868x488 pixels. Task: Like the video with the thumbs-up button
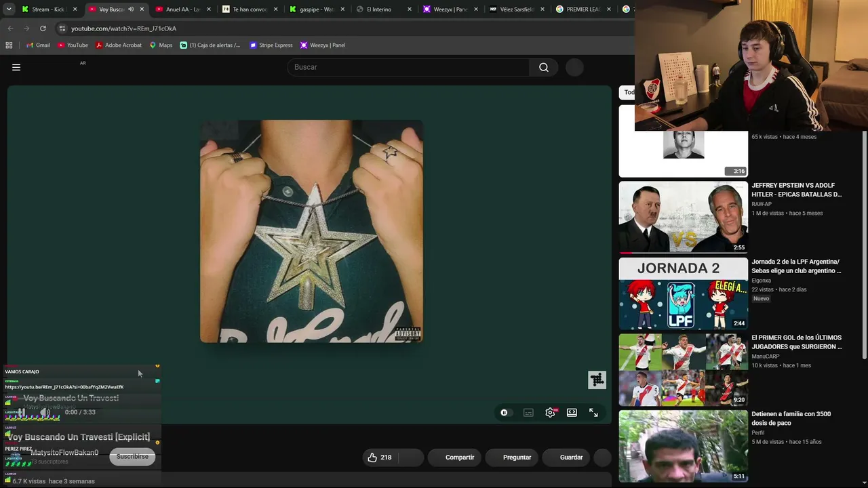(380, 457)
